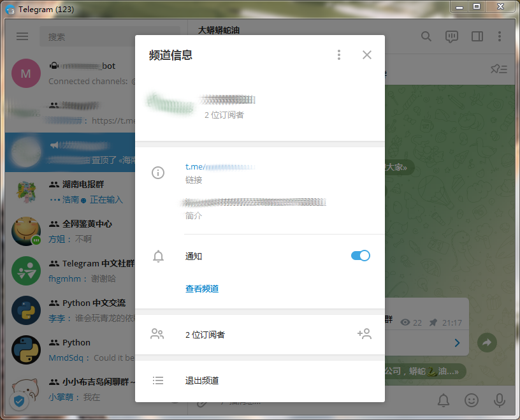Close the channel info dialog
This screenshot has width=520, height=420.
tap(367, 55)
